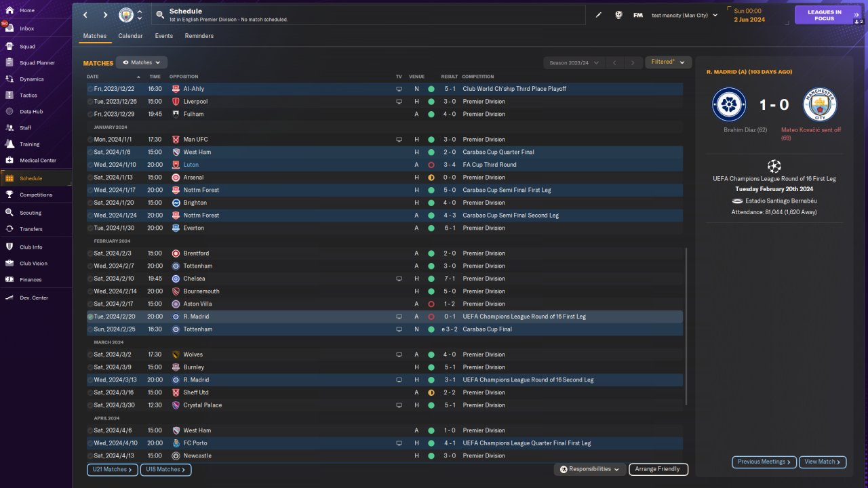Click the help icon beside the pencil
This screenshot has height=488, width=868.
pyautogui.click(x=618, y=15)
